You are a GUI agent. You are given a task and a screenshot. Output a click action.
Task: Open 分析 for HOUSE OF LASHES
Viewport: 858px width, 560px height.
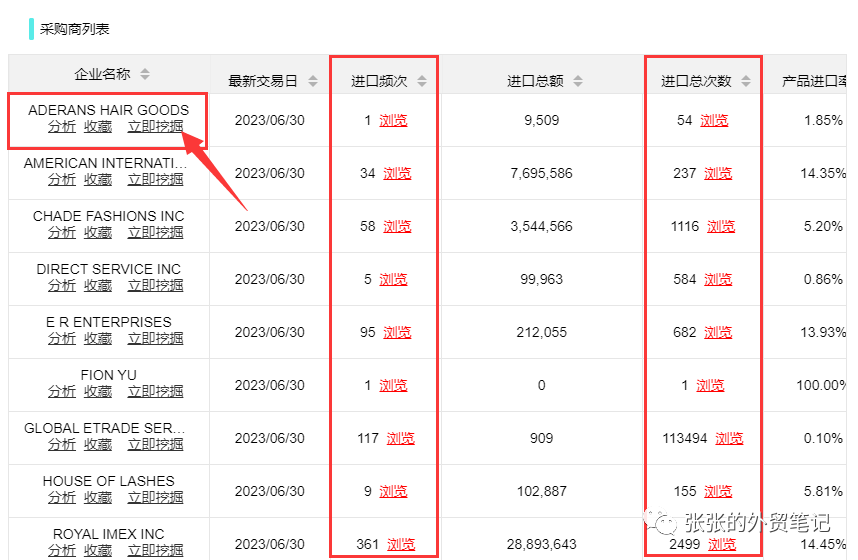click(62, 498)
